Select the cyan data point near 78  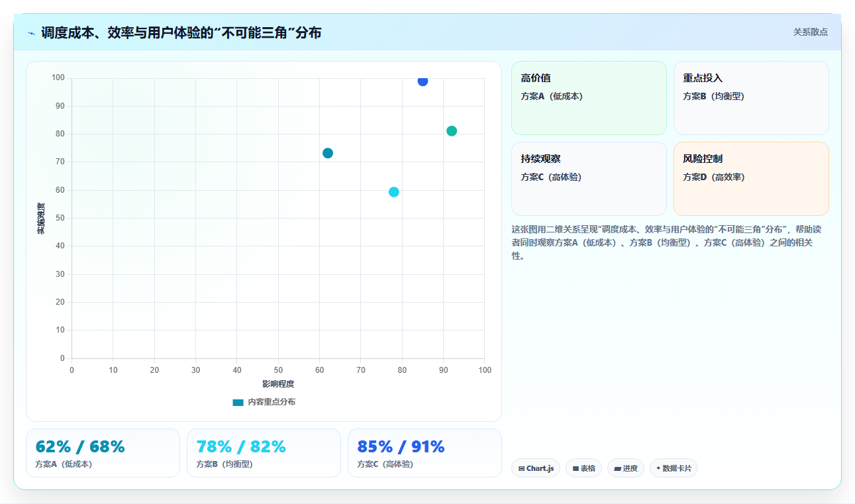point(394,192)
